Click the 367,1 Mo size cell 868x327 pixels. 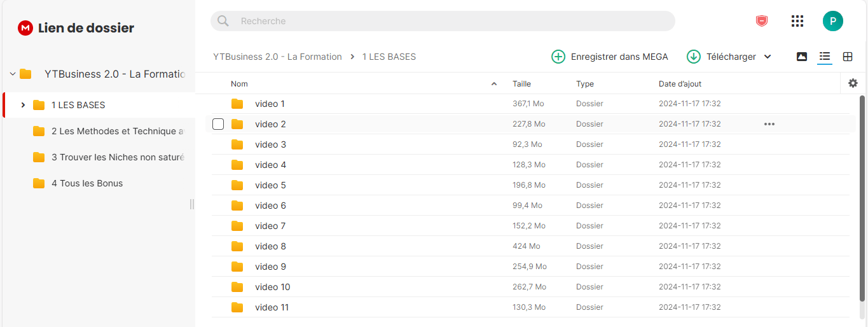pos(528,104)
